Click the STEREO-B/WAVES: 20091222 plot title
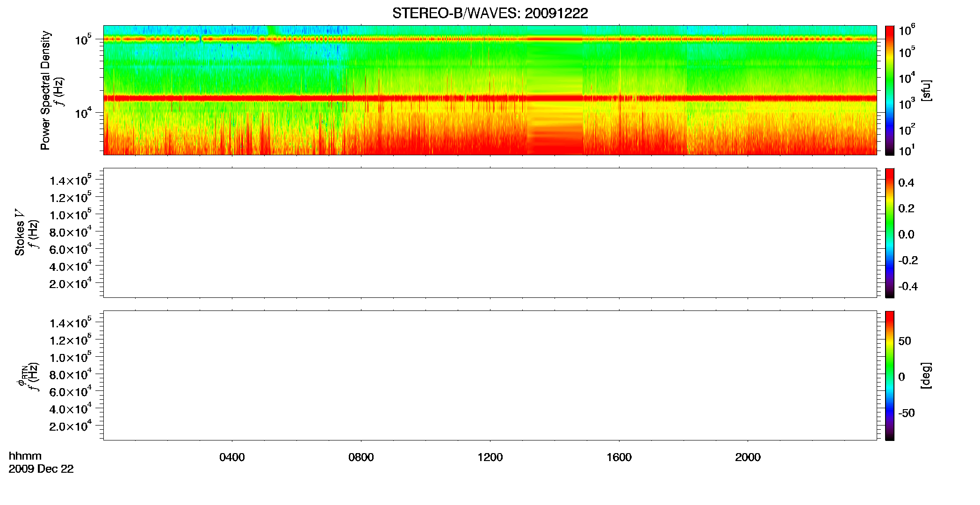Image resolution: width=980 pixels, height=505 pixels. (x=490, y=13)
